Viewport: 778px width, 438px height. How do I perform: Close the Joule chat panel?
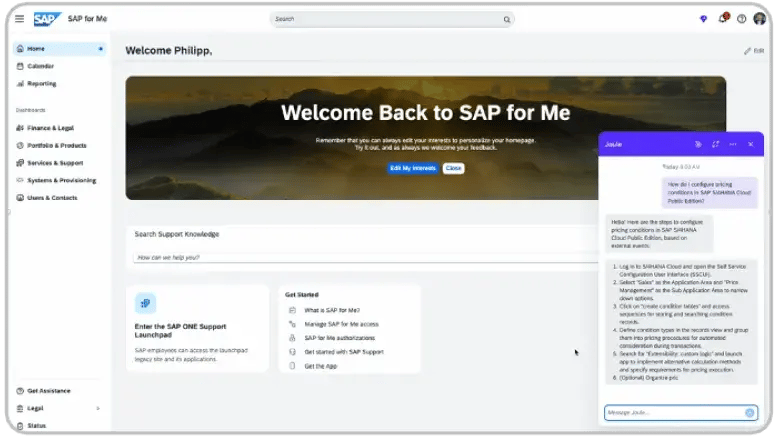(x=751, y=144)
